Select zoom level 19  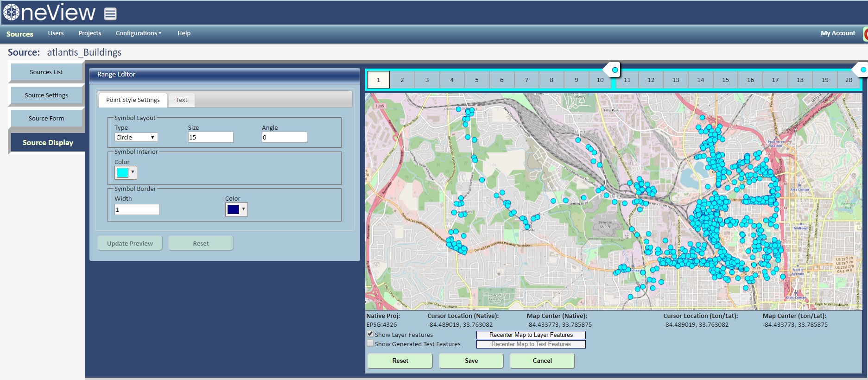pyautogui.click(x=825, y=80)
